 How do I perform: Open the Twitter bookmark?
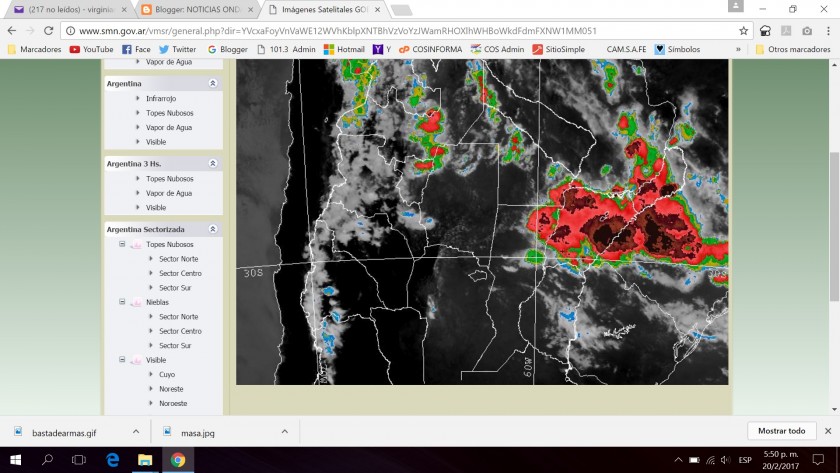click(x=177, y=49)
